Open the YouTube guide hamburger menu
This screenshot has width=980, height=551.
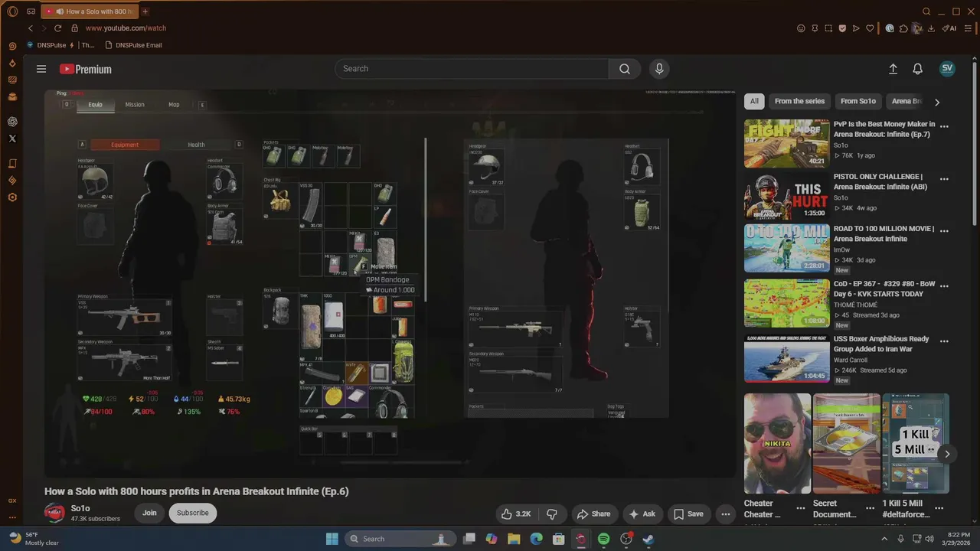click(41, 69)
